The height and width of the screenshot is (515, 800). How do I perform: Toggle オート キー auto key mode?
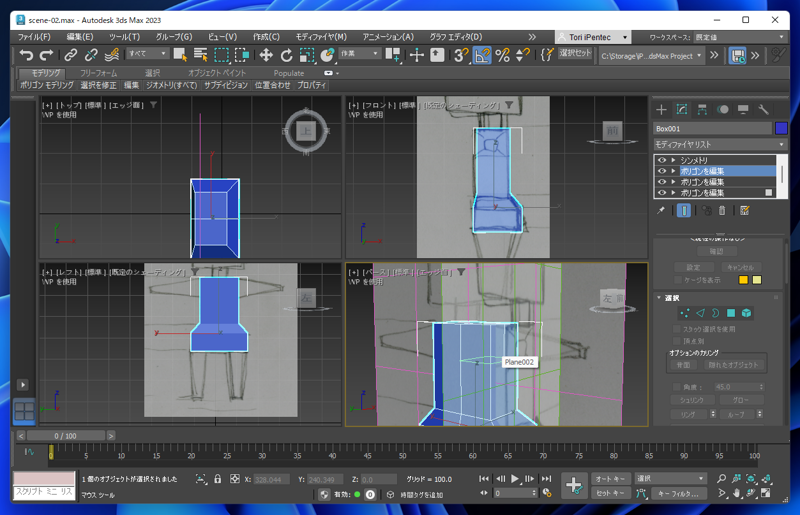click(x=611, y=478)
